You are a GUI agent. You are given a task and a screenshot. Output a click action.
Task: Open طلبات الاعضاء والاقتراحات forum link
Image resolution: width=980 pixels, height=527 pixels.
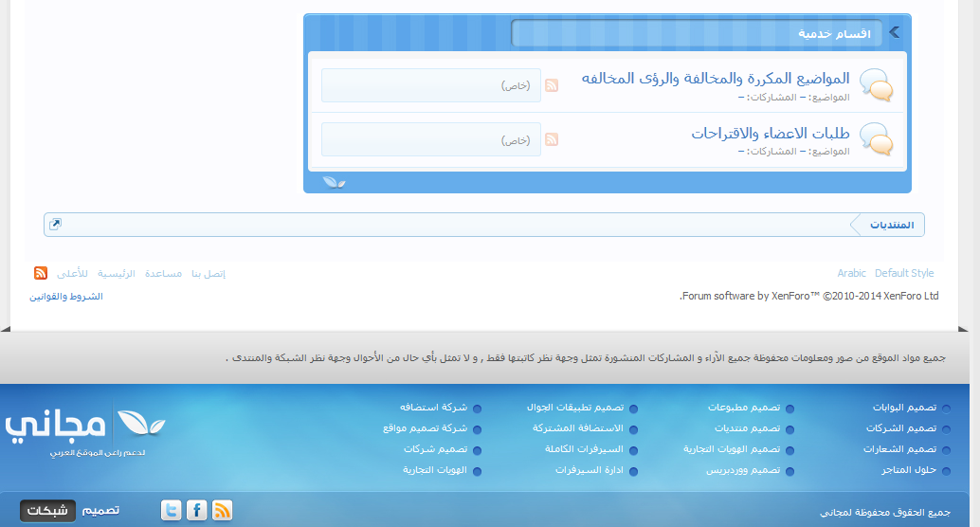click(x=770, y=133)
